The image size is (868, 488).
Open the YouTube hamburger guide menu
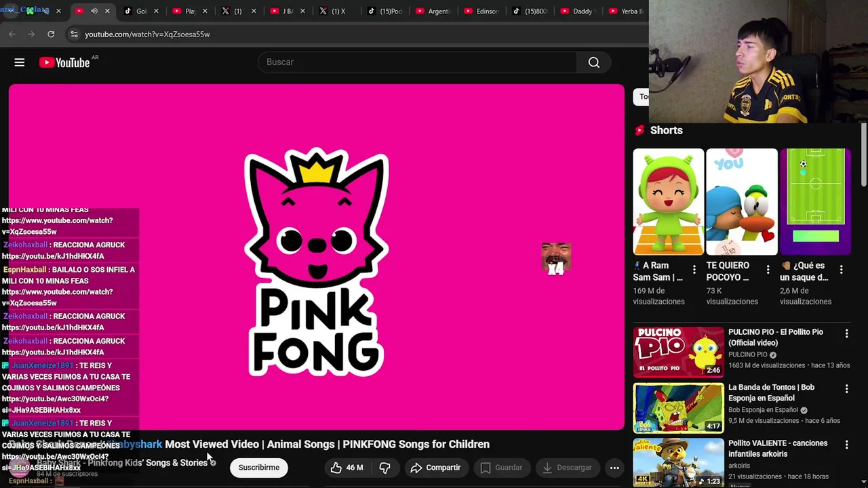point(20,62)
